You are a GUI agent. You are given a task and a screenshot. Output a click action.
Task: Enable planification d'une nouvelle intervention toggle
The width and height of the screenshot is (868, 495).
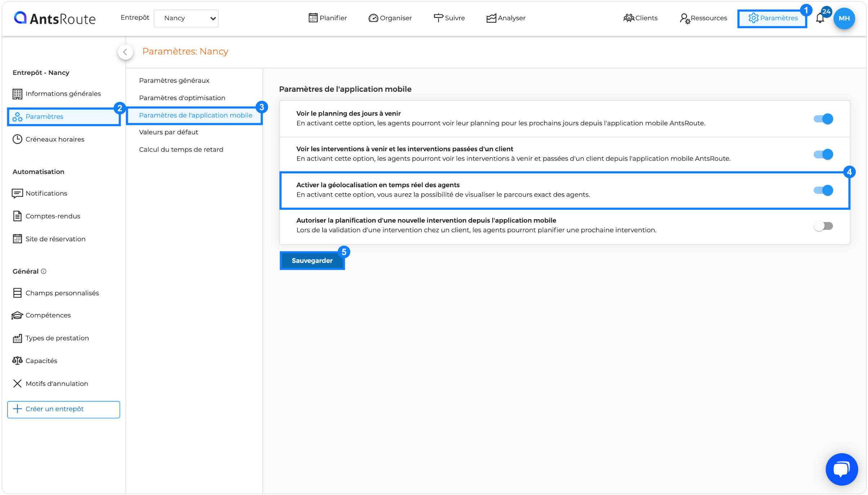[823, 226]
